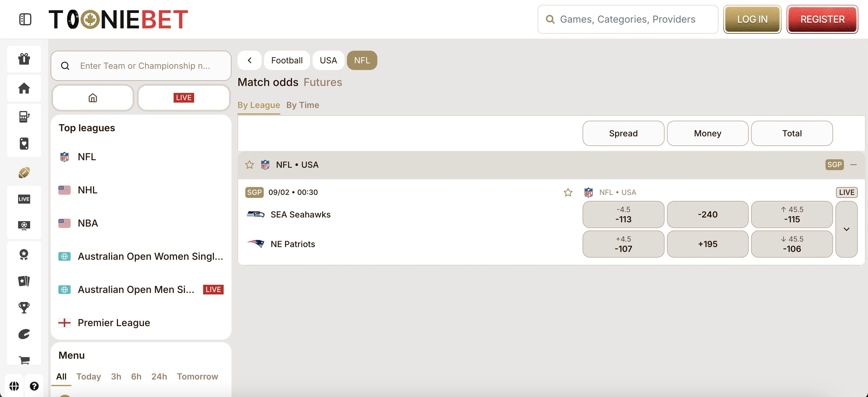The image size is (868, 397).
Task: Select the football sports icon in sidebar
Action: 24,172
